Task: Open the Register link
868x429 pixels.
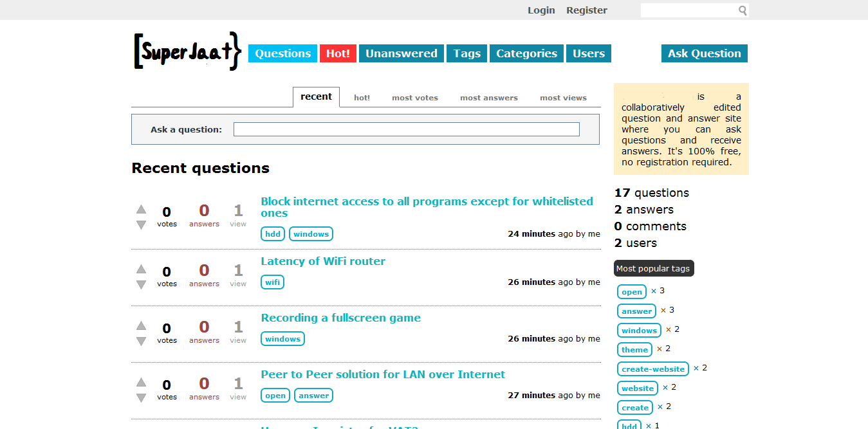Action: click(x=587, y=10)
